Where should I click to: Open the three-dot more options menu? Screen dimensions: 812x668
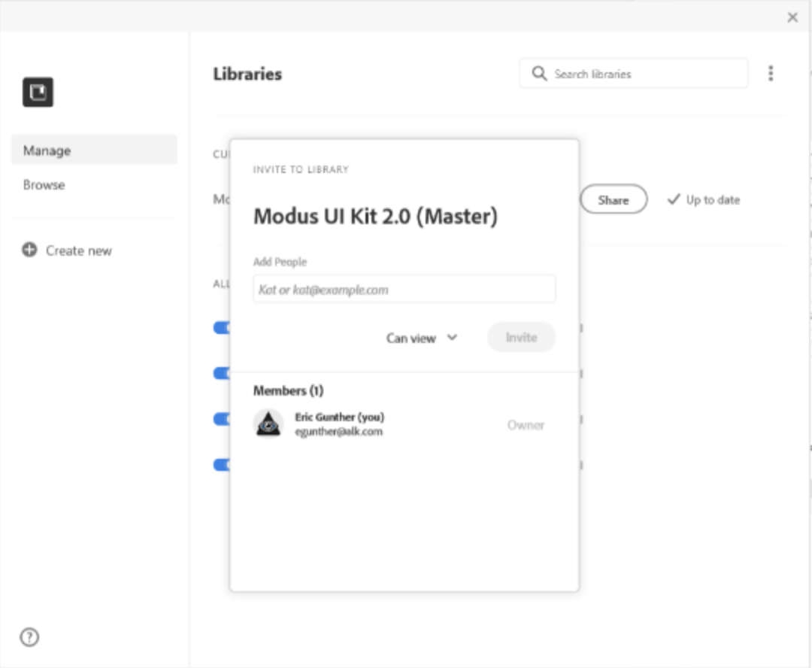(771, 74)
